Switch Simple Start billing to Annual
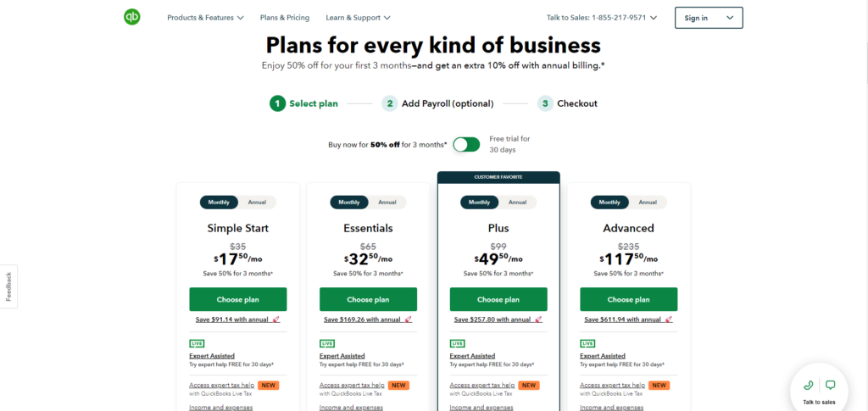Viewport: 868px width, 411px height. 257,203
